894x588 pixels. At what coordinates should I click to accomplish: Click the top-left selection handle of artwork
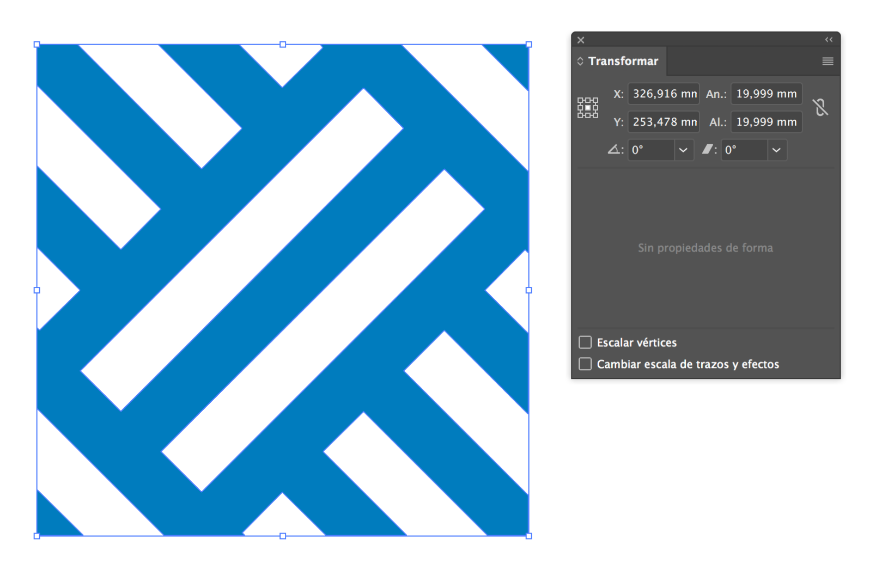37,45
